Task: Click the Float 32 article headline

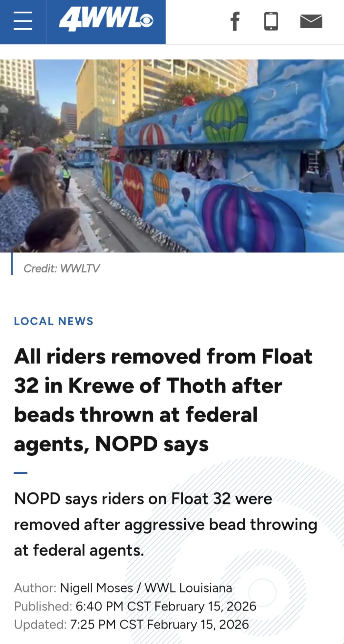Action: 163,400
